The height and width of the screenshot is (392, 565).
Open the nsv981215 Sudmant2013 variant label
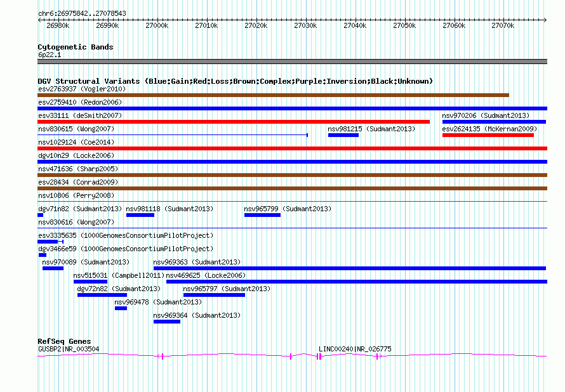point(371,129)
